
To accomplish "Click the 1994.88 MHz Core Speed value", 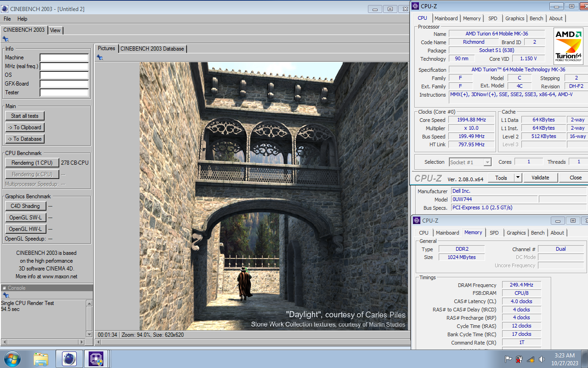I will [471, 120].
